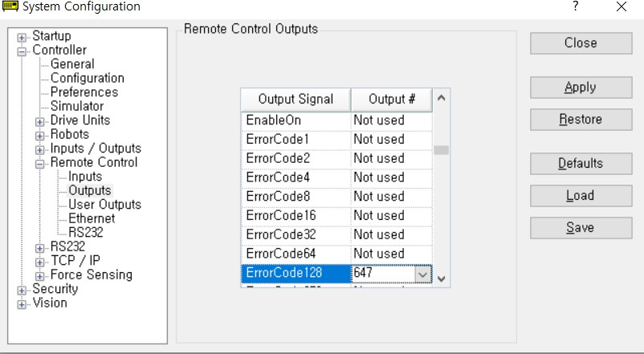644x354 pixels.
Task: Click the Defaults button
Action: point(581,164)
